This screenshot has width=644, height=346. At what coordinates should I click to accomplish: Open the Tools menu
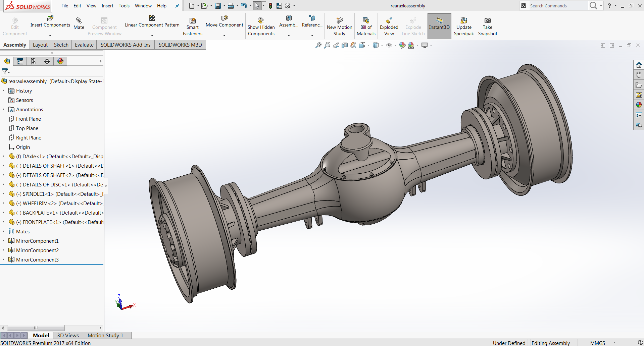click(x=124, y=6)
